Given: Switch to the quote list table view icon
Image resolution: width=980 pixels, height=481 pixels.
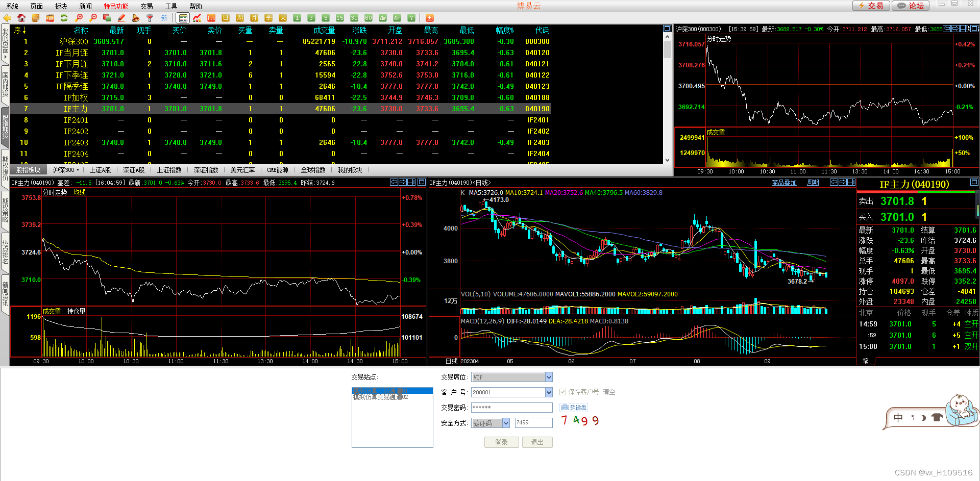Looking at the screenshot, I should coord(183,18).
